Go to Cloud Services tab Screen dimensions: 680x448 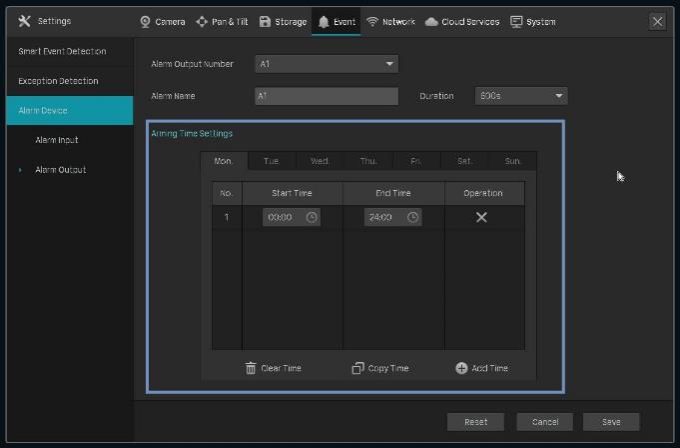point(462,21)
